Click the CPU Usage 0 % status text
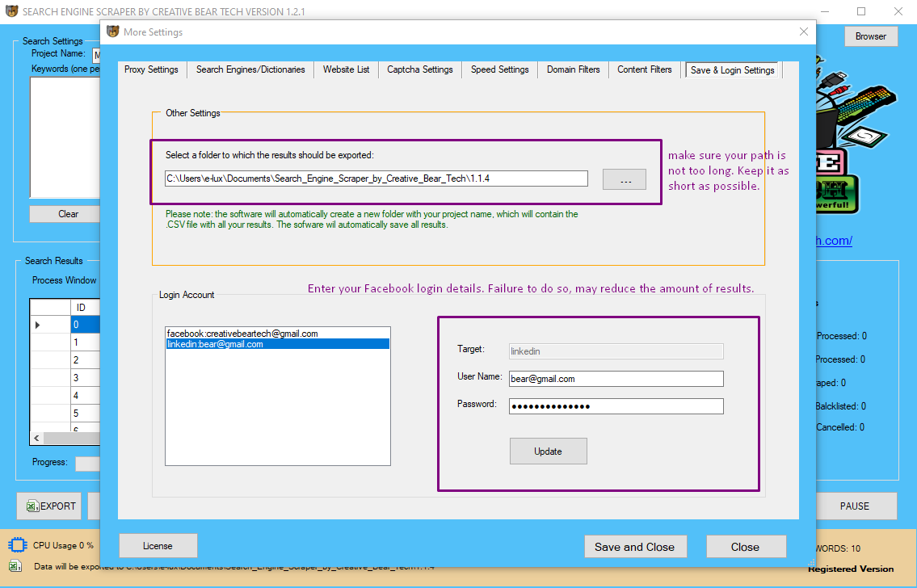Viewport: 917px width, 588px height. tap(63, 545)
